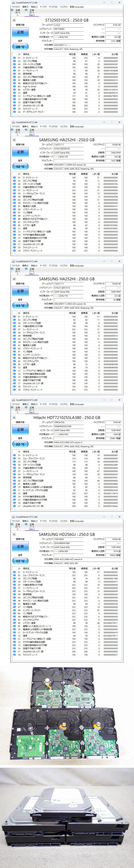Click しきい値 column header in HD256GJ table

pos(96,568)
